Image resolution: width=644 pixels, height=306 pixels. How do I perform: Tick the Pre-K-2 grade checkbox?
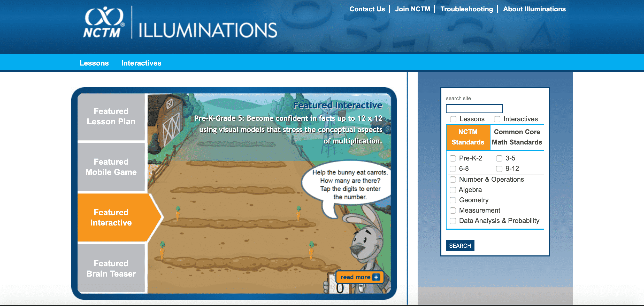pyautogui.click(x=453, y=158)
